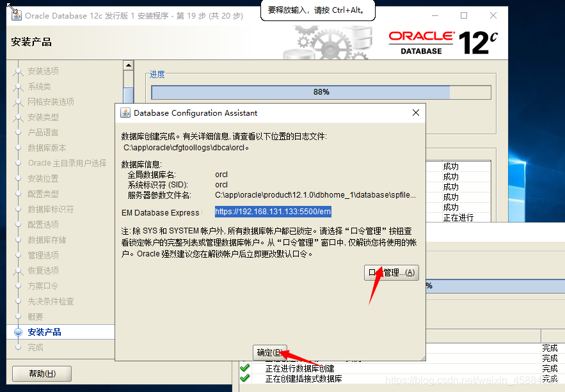Select the 概要 step in the sidebar

(x=35, y=317)
